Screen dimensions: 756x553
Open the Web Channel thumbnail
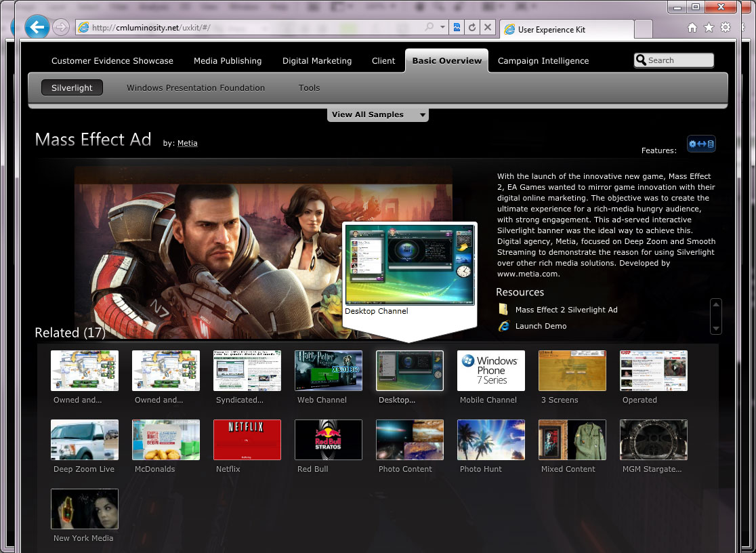[x=329, y=371]
